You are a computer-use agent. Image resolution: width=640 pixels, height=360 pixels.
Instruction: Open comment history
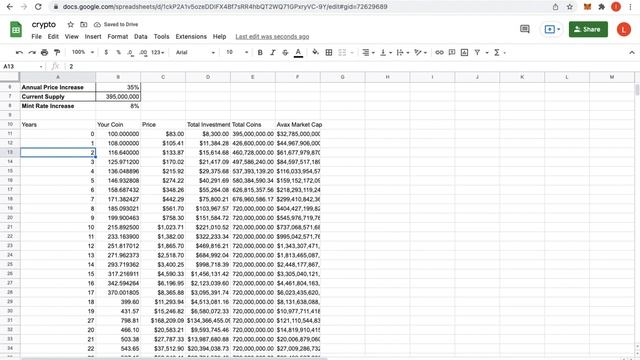524,29
